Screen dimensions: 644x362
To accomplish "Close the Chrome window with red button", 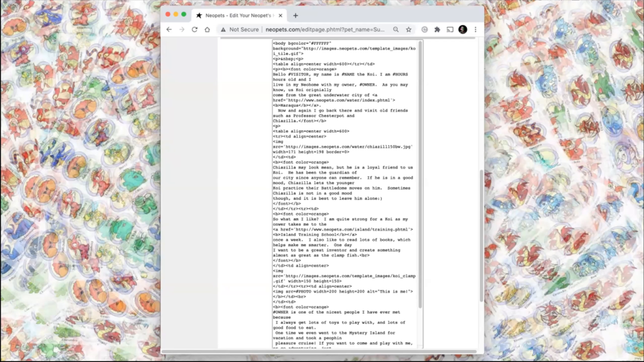I will point(168,14).
